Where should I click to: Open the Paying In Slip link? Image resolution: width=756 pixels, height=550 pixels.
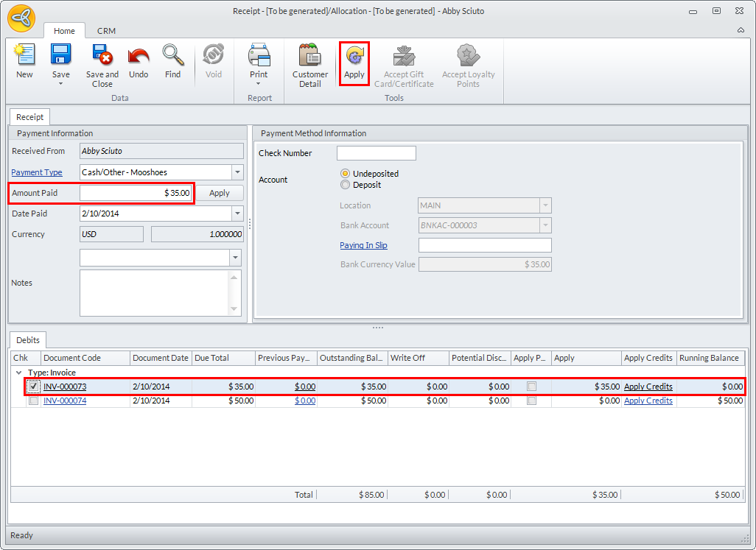pyautogui.click(x=363, y=245)
